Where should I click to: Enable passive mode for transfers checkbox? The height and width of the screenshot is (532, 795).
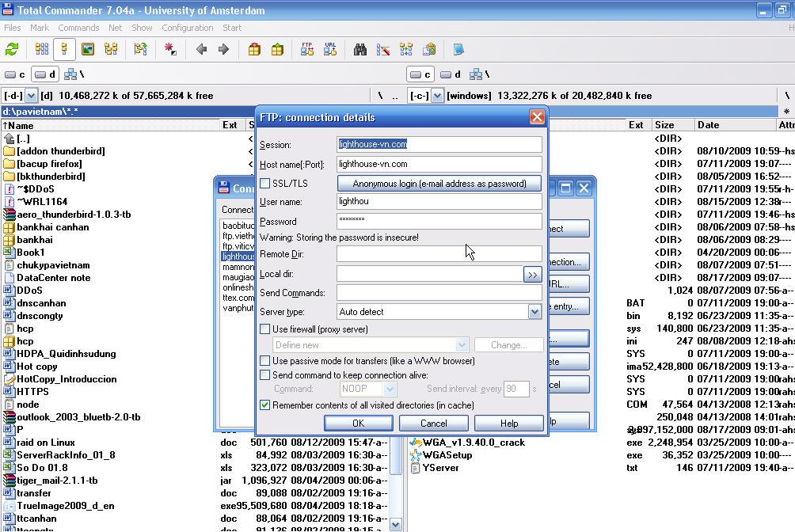point(264,360)
